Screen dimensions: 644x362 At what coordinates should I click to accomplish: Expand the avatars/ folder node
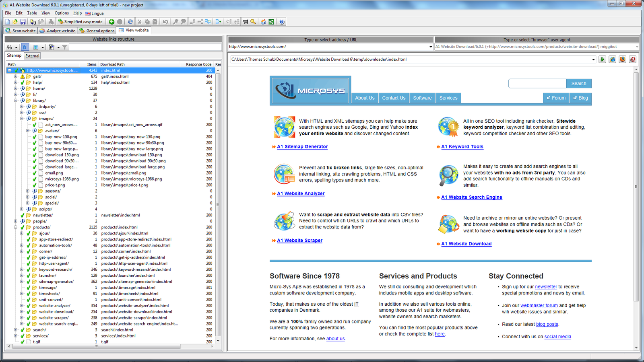pyautogui.click(x=28, y=131)
